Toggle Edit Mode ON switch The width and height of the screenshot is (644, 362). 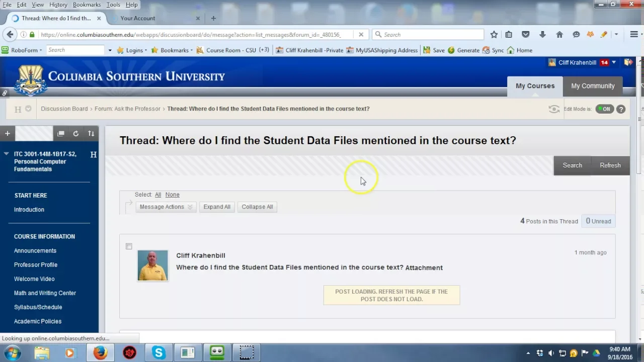[604, 109]
